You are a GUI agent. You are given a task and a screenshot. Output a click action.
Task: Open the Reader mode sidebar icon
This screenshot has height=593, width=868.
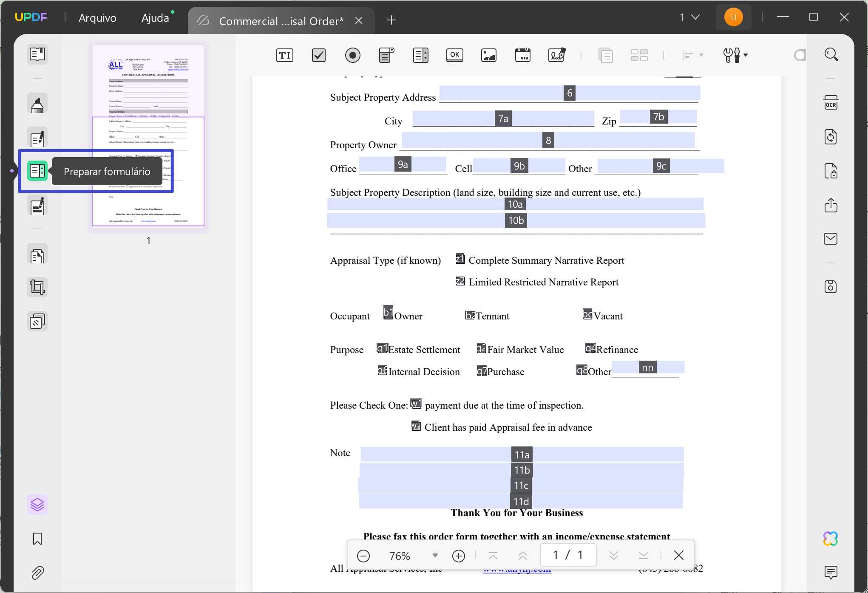click(37, 54)
